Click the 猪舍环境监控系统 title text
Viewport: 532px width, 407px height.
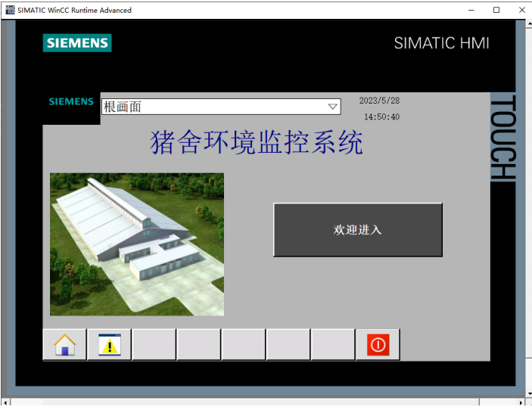[257, 141]
